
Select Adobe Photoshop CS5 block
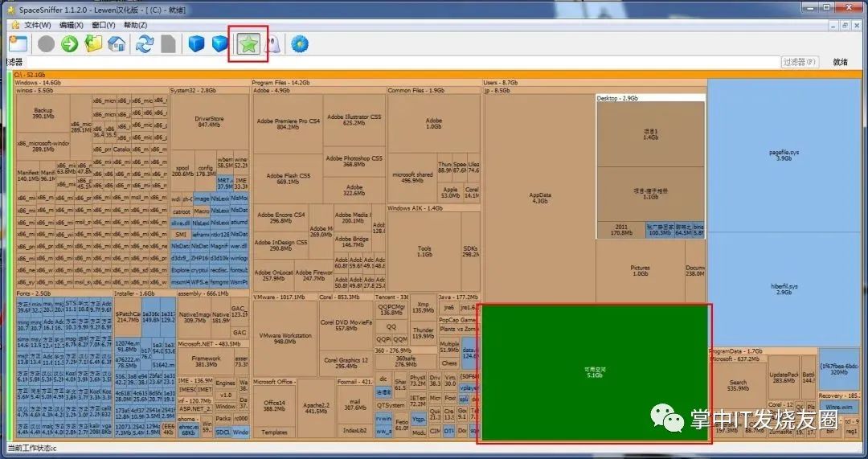pyautogui.click(x=354, y=161)
